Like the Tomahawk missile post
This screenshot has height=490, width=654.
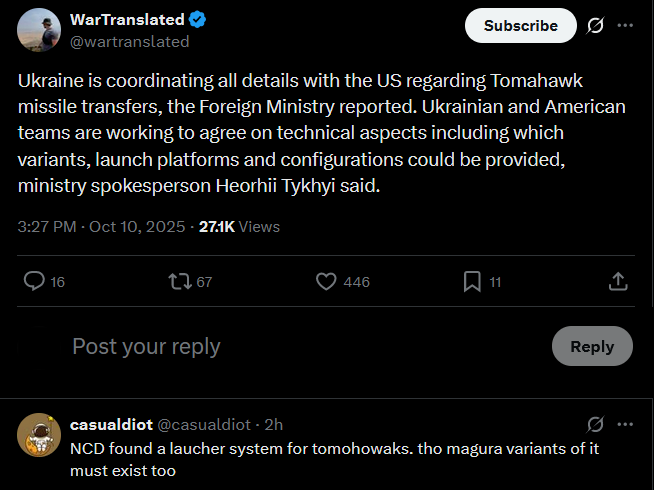click(x=326, y=282)
